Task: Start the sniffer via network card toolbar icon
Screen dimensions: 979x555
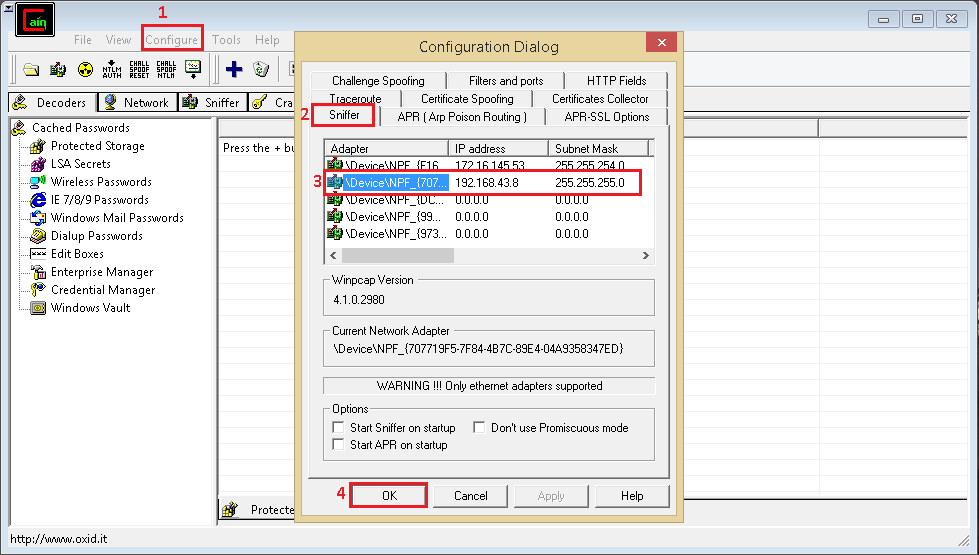Action: click(x=58, y=69)
